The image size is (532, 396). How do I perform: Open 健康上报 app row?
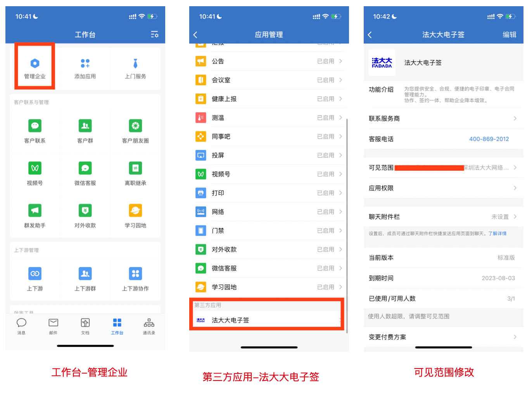(x=269, y=99)
